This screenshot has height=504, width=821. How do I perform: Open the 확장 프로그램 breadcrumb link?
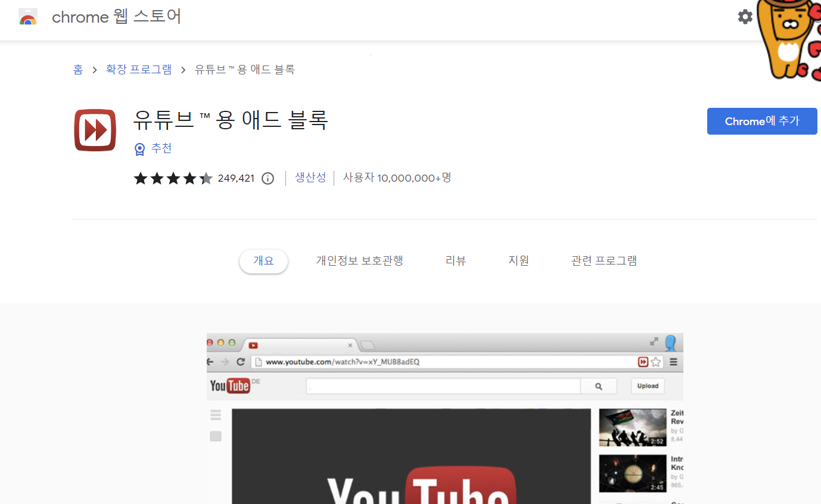click(139, 70)
